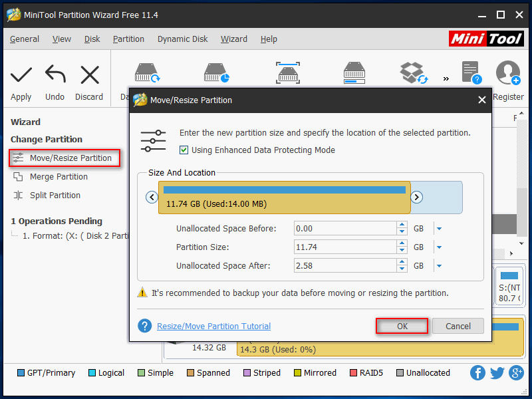Click the GPT/Primary legend swatch
Viewport: 532px width, 399px height.
pyautogui.click(x=21, y=373)
